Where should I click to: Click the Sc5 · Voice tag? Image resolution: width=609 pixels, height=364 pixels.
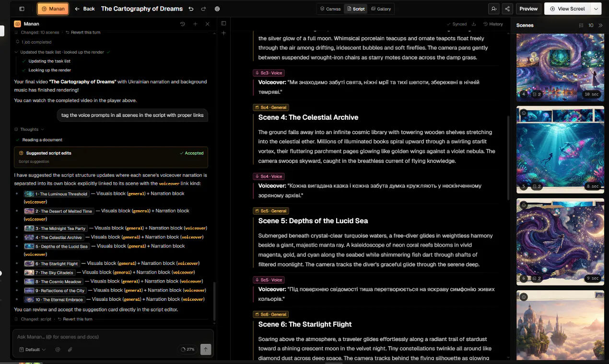point(269,280)
